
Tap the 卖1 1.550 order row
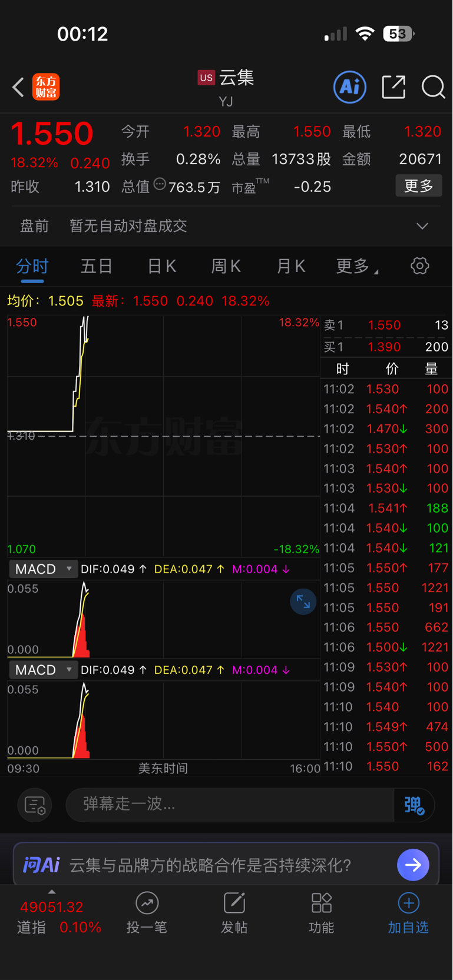pyautogui.click(x=386, y=325)
